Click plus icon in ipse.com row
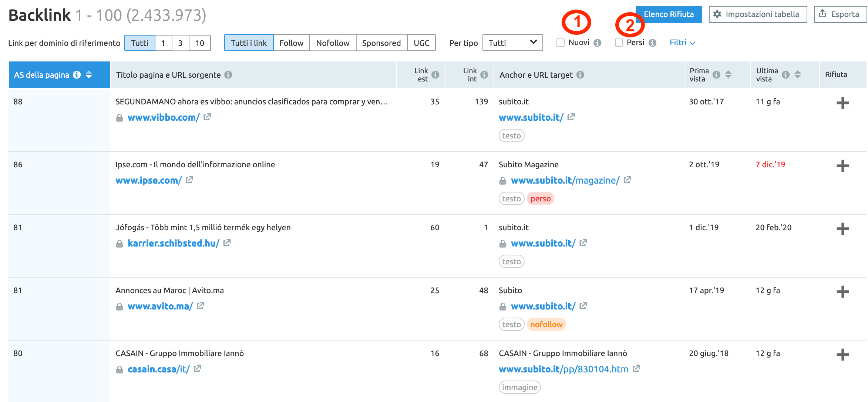868x402 pixels. pyautogui.click(x=842, y=166)
